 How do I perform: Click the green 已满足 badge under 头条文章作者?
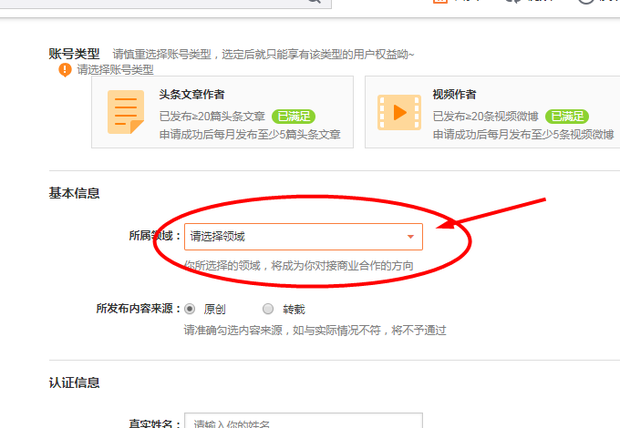click(x=293, y=116)
